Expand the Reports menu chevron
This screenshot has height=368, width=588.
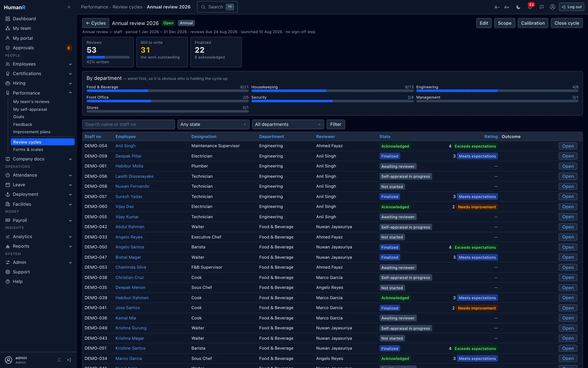click(x=70, y=246)
